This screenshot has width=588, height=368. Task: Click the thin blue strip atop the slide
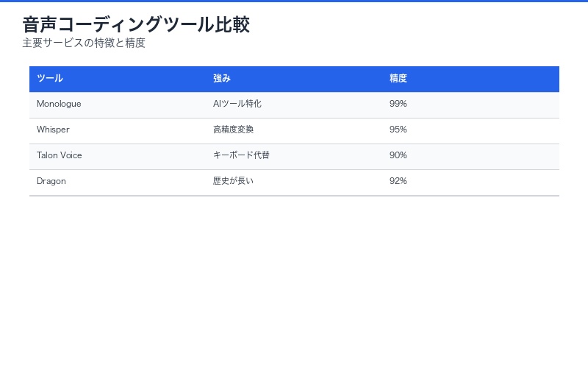tap(294, 1)
